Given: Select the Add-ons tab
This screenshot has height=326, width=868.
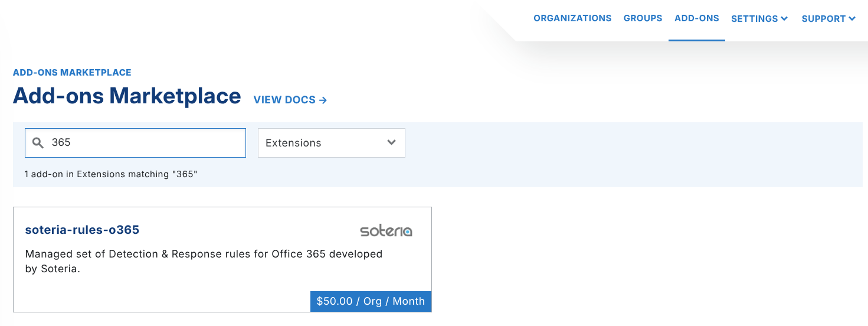Looking at the screenshot, I should tap(696, 18).
